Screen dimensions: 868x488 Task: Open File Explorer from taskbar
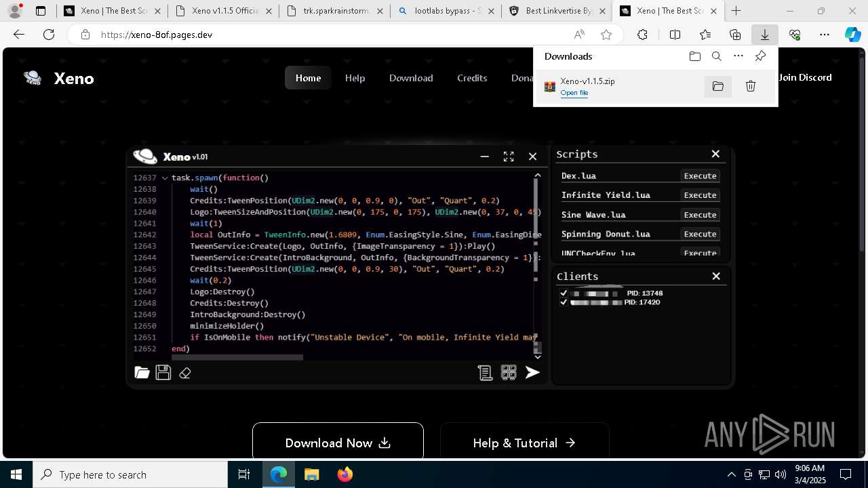pyautogui.click(x=311, y=474)
